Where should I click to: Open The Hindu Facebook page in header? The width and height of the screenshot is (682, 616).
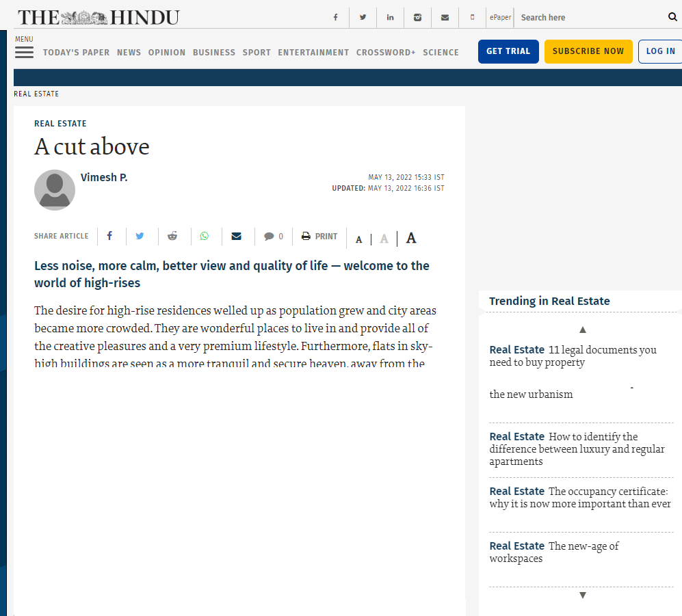[335, 17]
